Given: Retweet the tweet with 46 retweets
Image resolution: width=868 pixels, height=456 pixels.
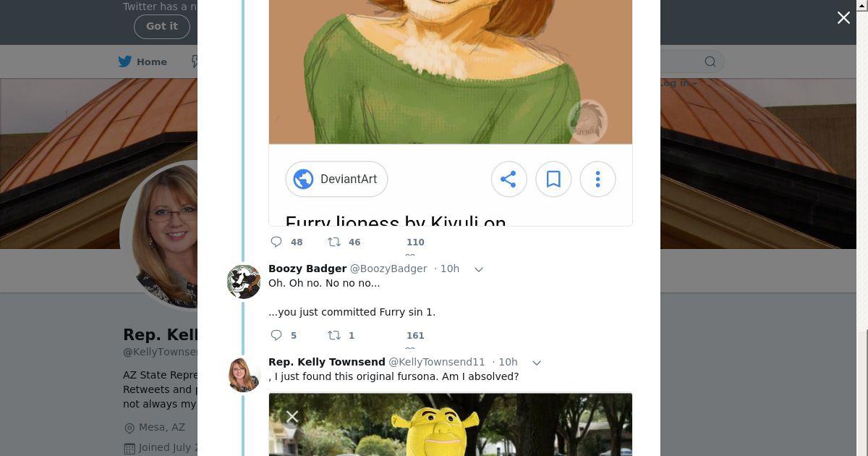Looking at the screenshot, I should tap(334, 242).
